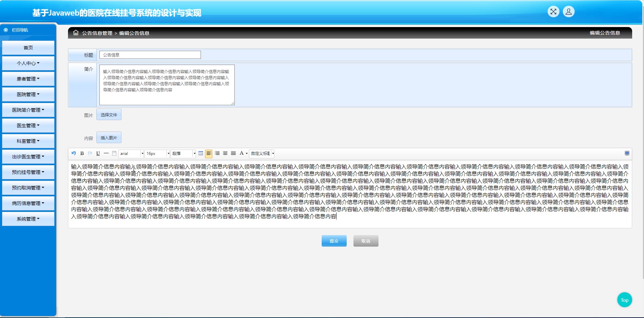The height and width of the screenshot is (318, 644).
Task: Redo the edit in the editor toolbar
Action: click(90, 153)
